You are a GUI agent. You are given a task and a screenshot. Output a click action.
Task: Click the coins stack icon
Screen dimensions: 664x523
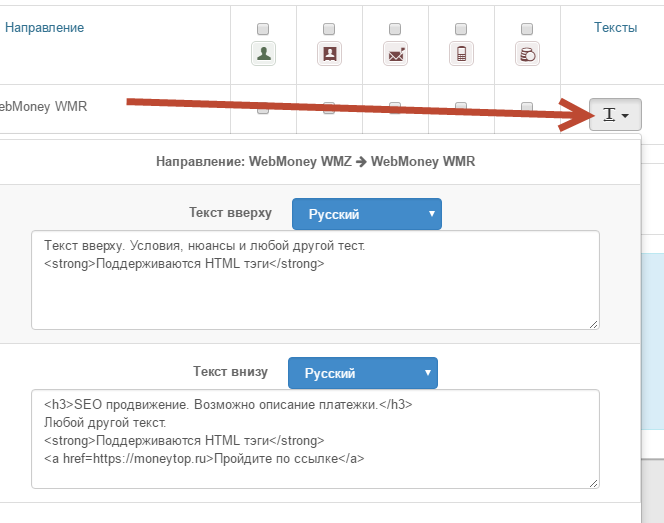pyautogui.click(x=527, y=53)
